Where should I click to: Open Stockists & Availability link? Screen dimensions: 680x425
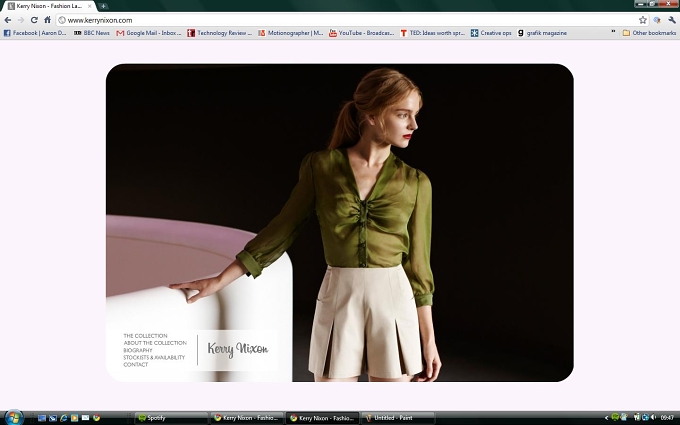tap(154, 357)
